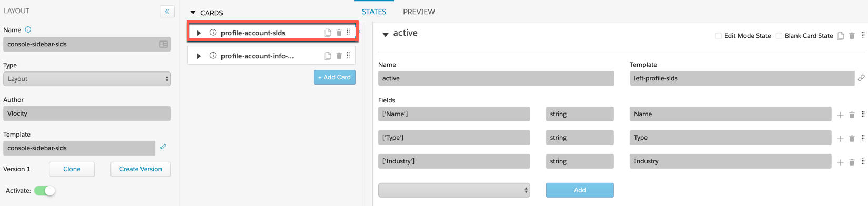Click drag handle of the active state
Image resolution: width=868 pixels, height=206 pixels.
[x=863, y=35]
